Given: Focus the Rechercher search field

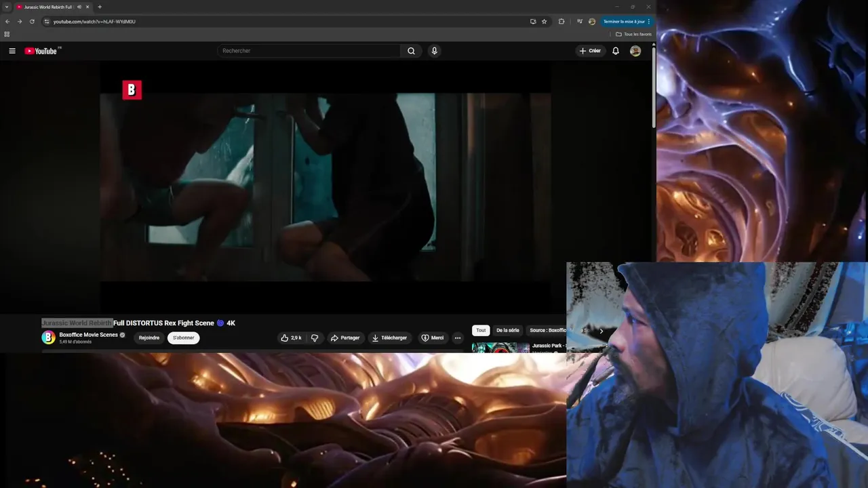Looking at the screenshot, I should tap(309, 51).
